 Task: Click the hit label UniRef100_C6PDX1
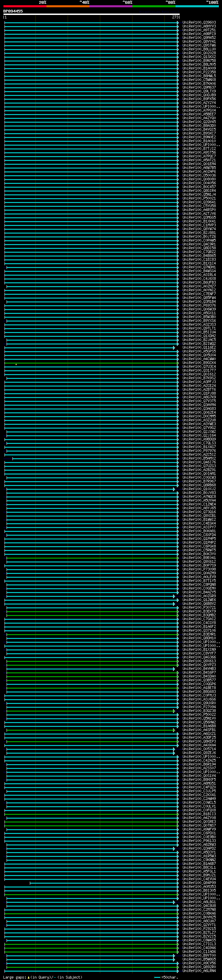(199, 834)
